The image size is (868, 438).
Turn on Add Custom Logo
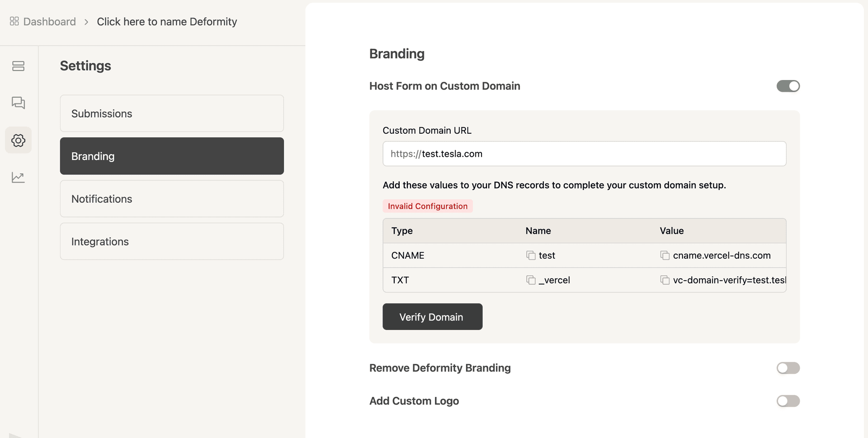click(788, 401)
